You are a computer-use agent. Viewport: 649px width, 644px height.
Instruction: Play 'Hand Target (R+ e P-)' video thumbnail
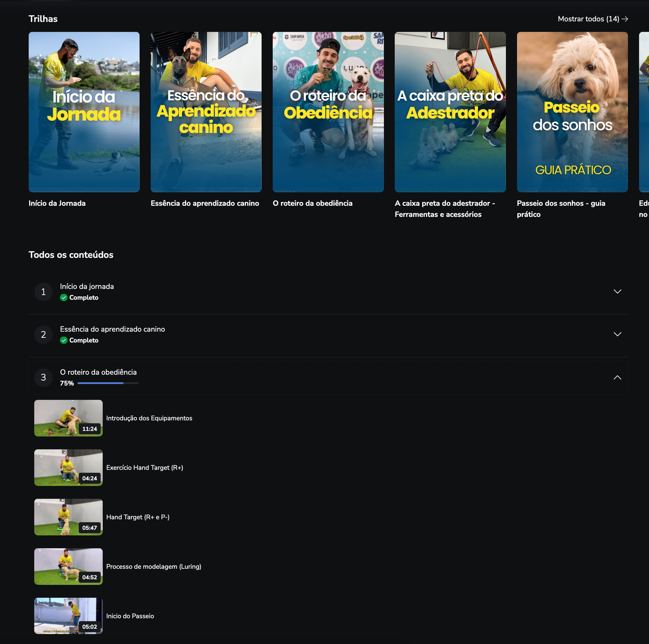pyautogui.click(x=68, y=517)
